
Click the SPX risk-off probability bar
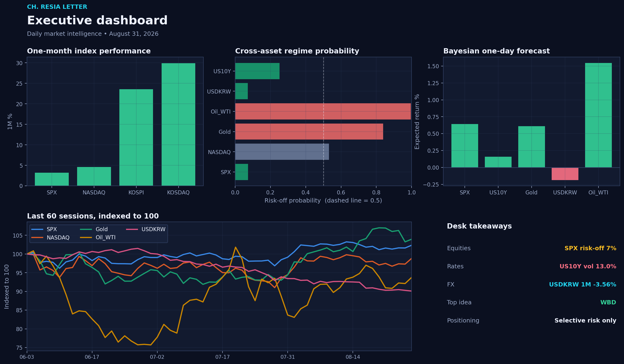coord(241,172)
